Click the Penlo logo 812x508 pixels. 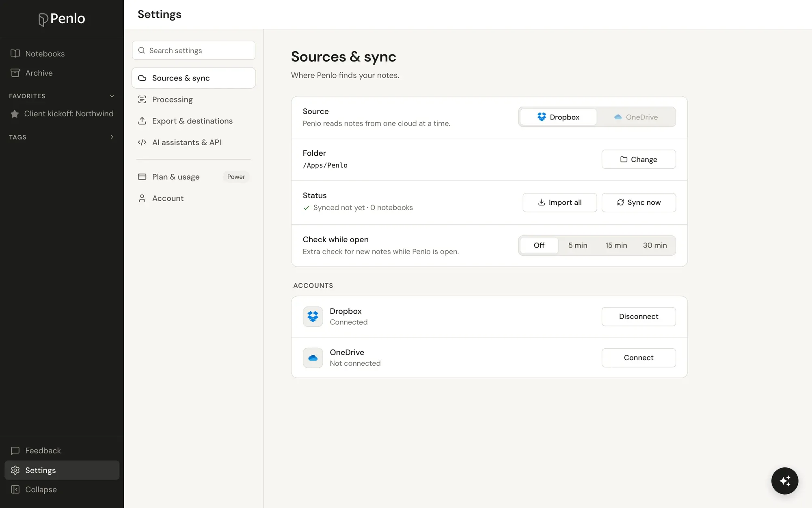pos(62,19)
